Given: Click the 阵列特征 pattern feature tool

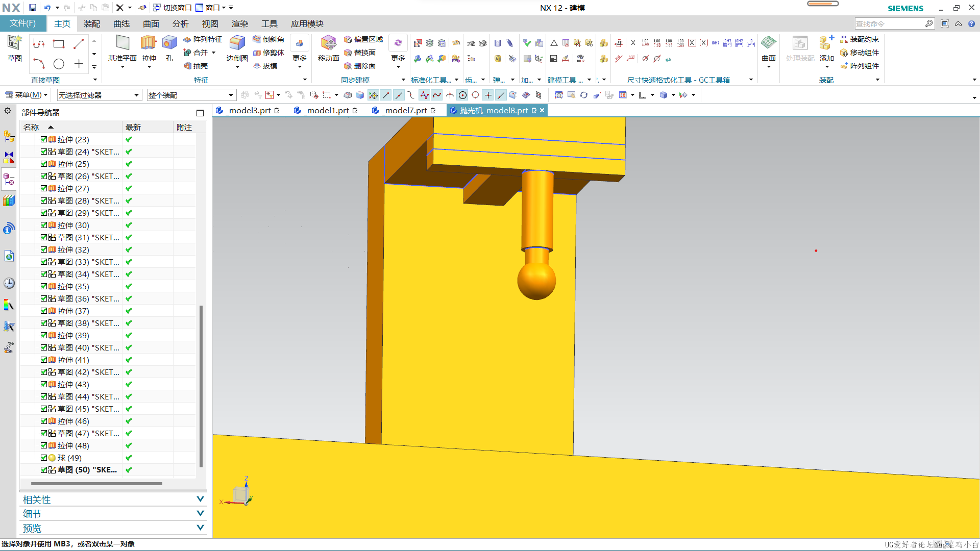Looking at the screenshot, I should [203, 39].
